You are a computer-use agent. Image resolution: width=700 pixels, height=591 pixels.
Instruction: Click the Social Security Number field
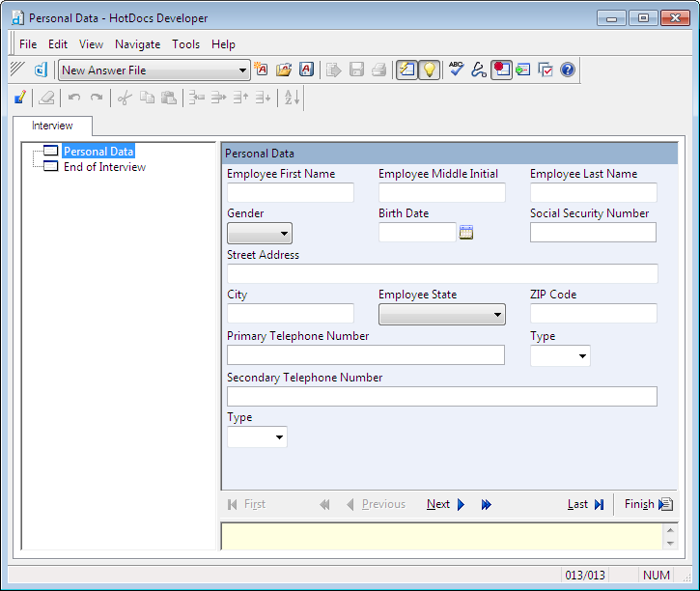[x=593, y=232]
